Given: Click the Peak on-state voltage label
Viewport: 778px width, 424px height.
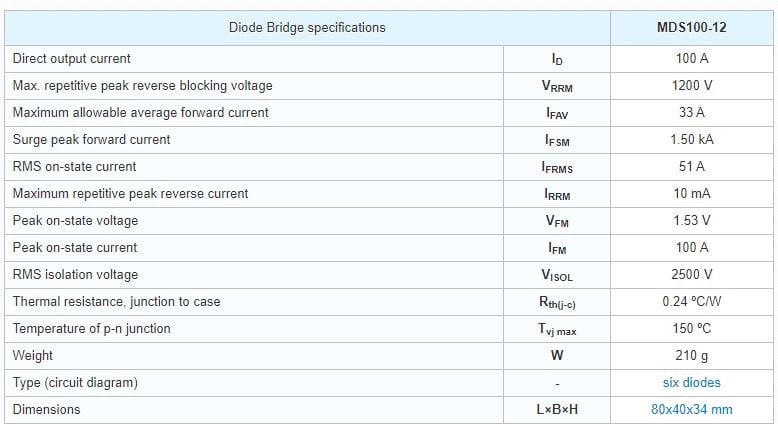Looking at the screenshot, I should pos(75,221).
